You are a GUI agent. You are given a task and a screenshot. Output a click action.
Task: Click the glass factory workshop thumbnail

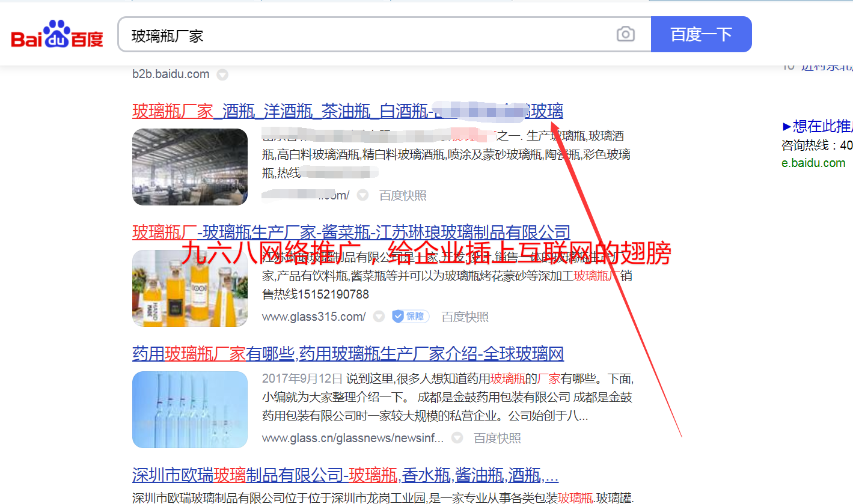(189, 167)
